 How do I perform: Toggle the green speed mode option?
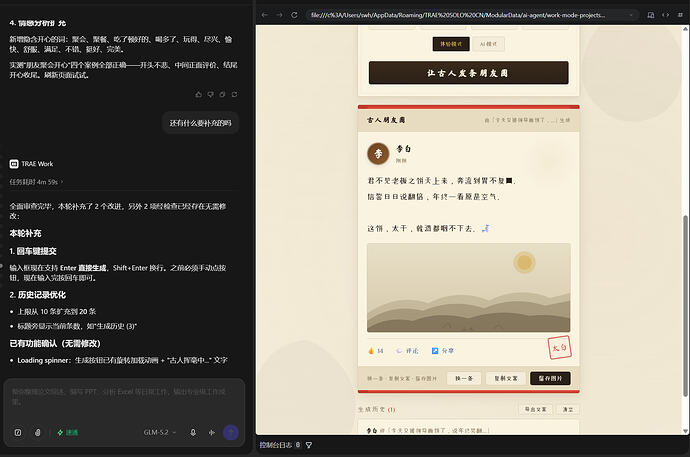point(68,432)
